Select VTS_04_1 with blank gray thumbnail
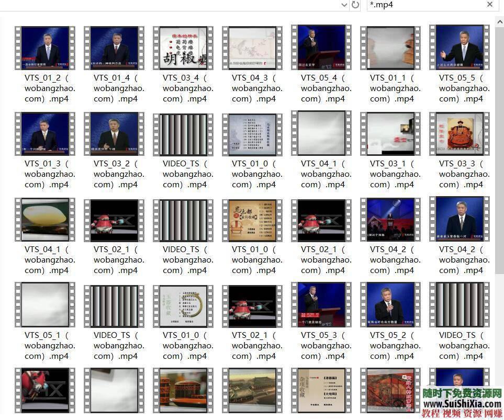504x420 pixels. [x=321, y=133]
